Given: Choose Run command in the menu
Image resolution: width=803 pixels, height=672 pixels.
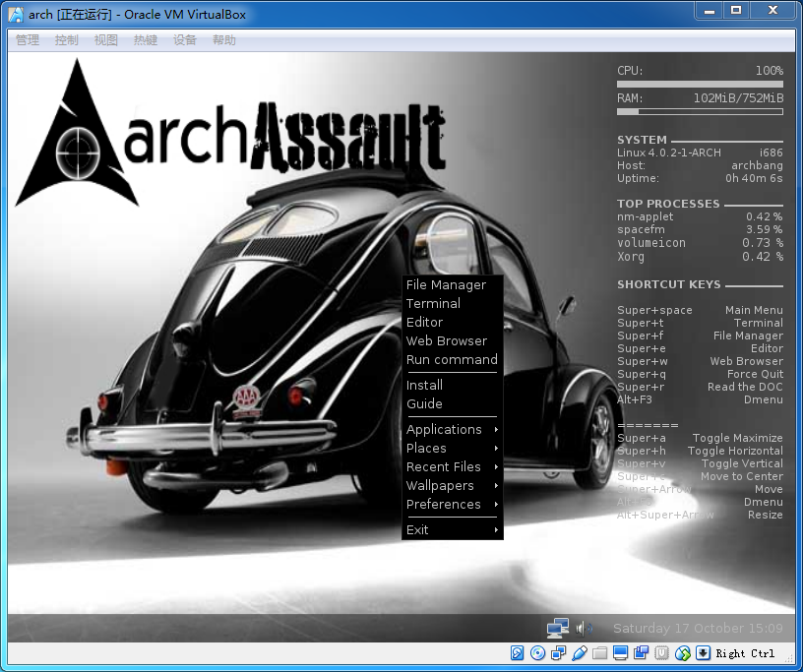Looking at the screenshot, I should point(453,359).
